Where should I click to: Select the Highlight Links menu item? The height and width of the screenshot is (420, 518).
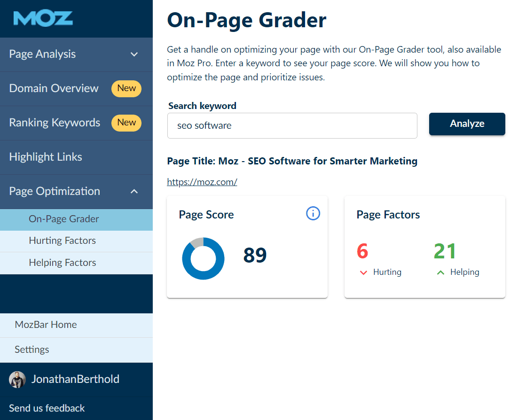click(x=46, y=157)
